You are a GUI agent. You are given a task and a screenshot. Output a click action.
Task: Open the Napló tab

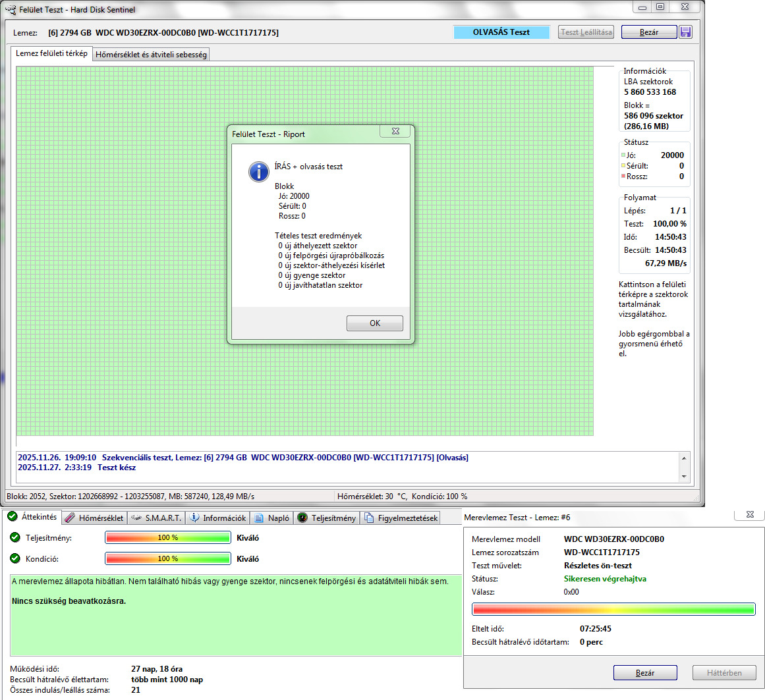[x=271, y=518]
